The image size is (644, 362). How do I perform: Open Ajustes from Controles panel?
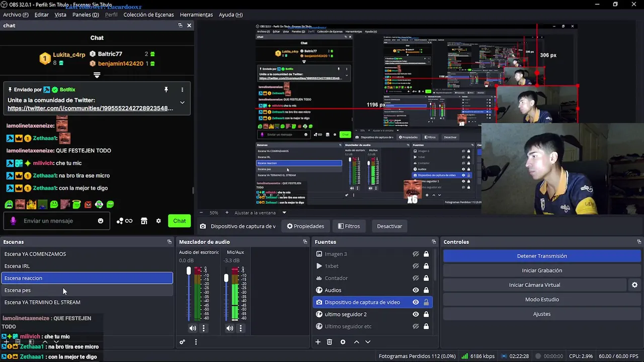tap(542, 314)
